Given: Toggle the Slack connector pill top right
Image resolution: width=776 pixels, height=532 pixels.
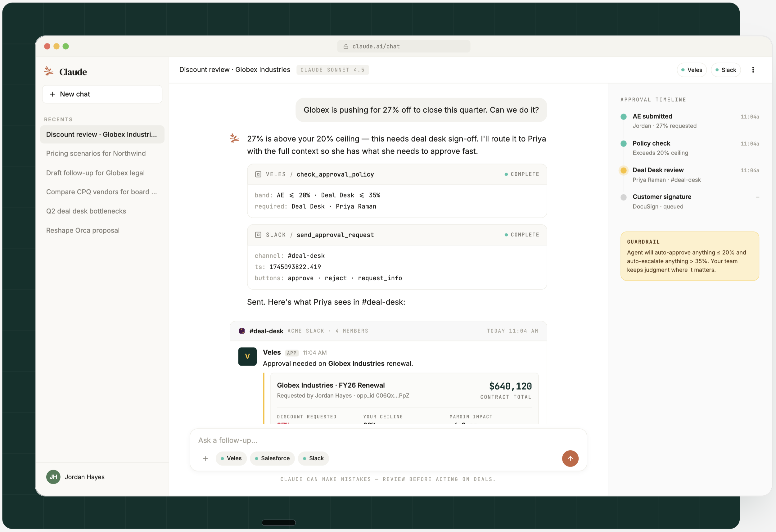Looking at the screenshot, I should click(726, 70).
